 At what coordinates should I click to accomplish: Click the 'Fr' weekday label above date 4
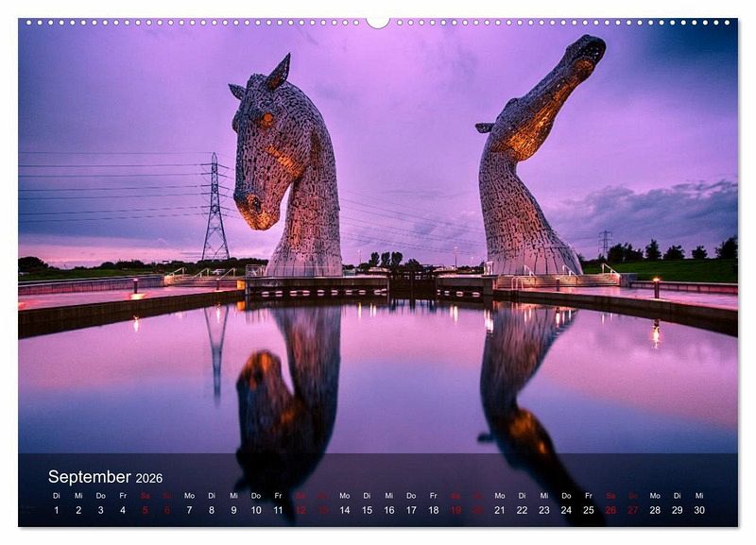[x=123, y=496]
